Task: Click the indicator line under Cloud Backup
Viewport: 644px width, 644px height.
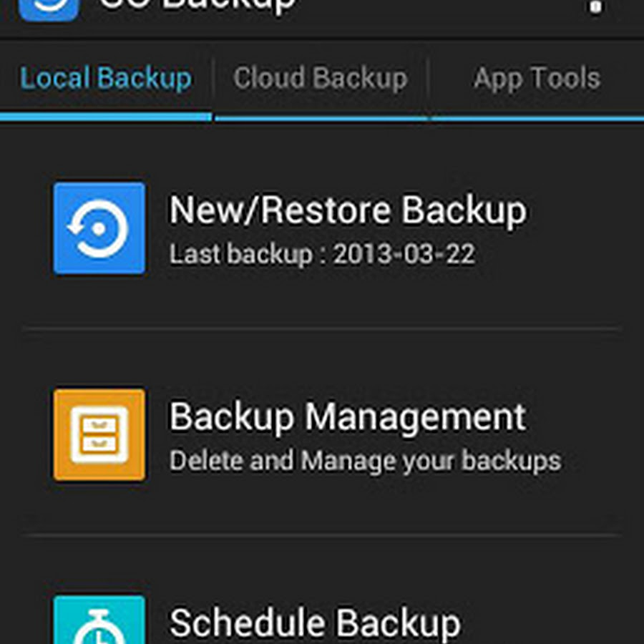Action: [x=321, y=118]
